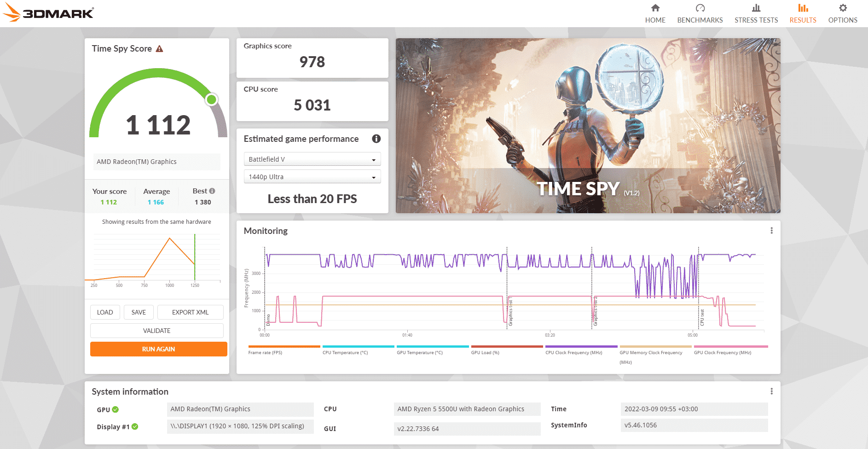The image size is (868, 449).
Task: Click the Display #1 green checkmark icon
Action: click(x=135, y=427)
